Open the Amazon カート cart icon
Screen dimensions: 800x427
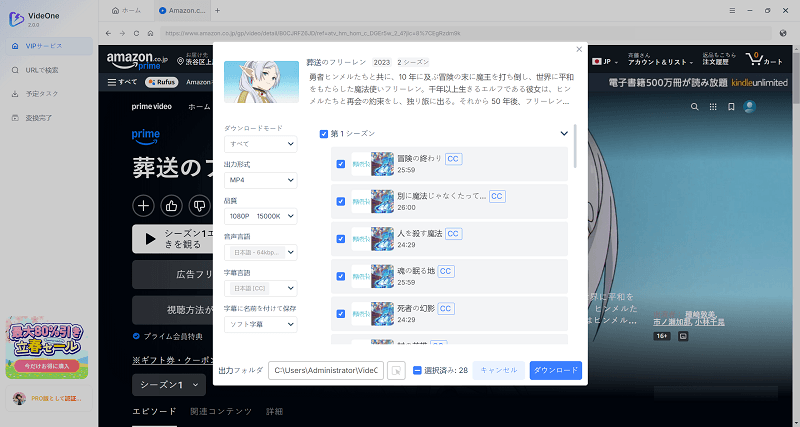(764, 59)
